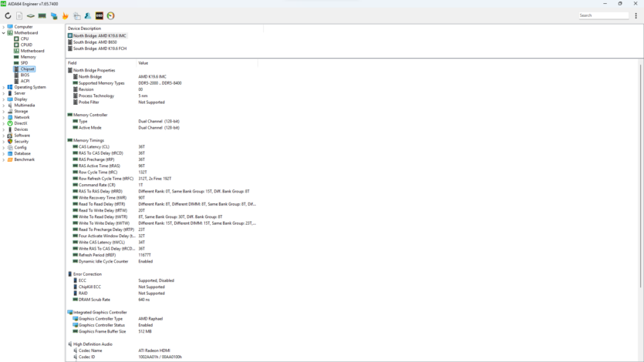
Task: Open the memory module benchmark toolbar icon
Action: point(42,15)
